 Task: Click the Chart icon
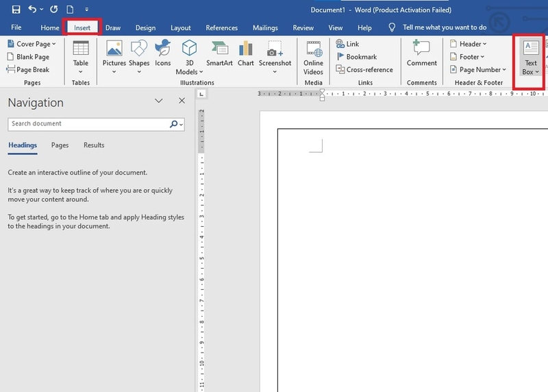pyautogui.click(x=245, y=55)
